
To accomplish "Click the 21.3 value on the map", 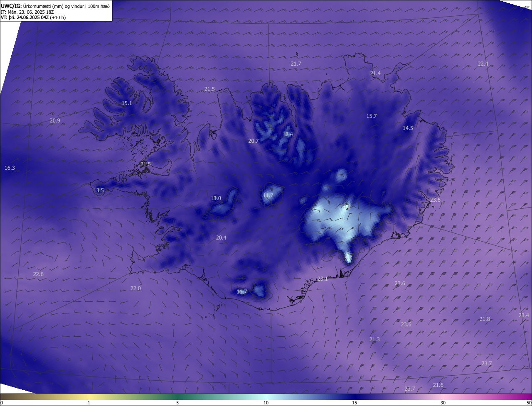I will [374, 339].
